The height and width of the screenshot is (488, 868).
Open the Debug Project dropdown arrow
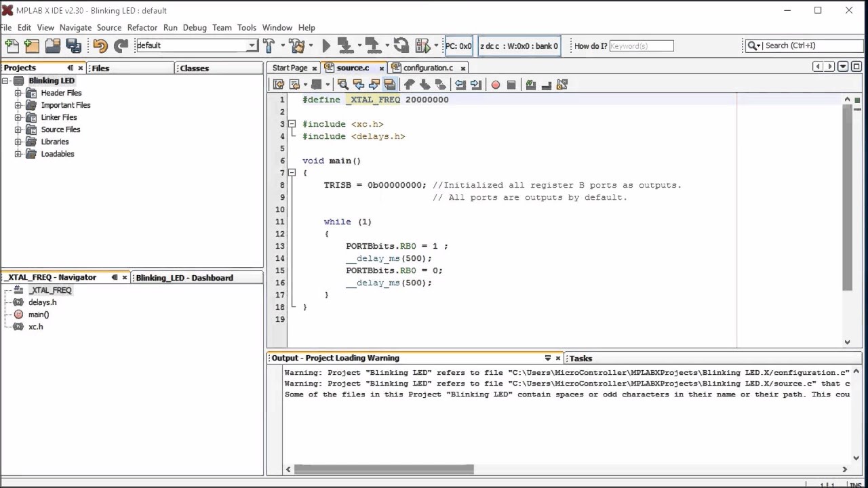click(436, 45)
